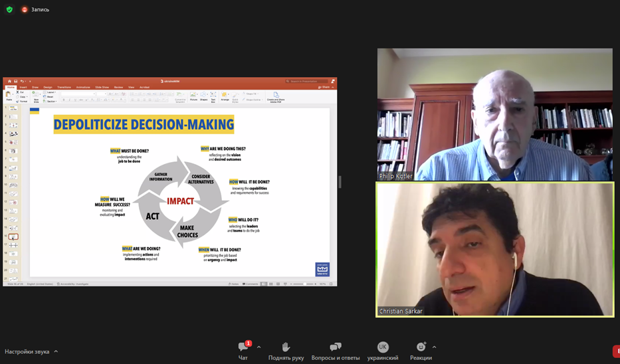Click the Picture icon in PowerPoint ribbon

pyautogui.click(x=193, y=96)
